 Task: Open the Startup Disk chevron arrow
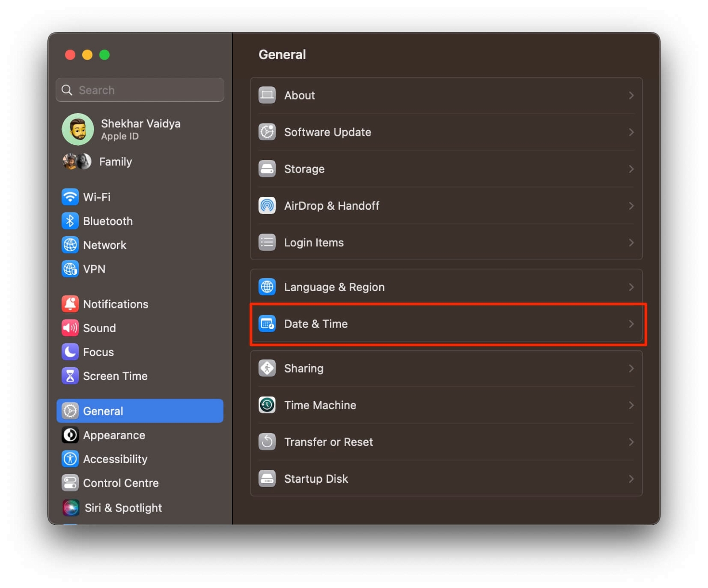631,479
